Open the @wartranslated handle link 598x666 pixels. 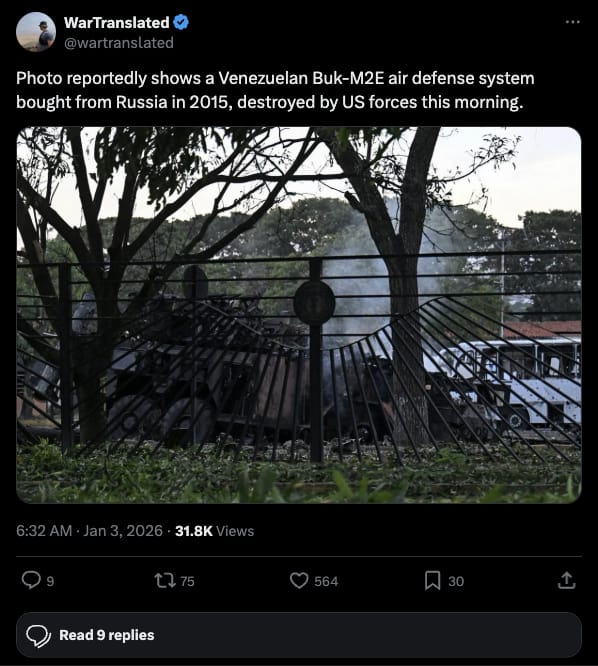(x=118, y=43)
